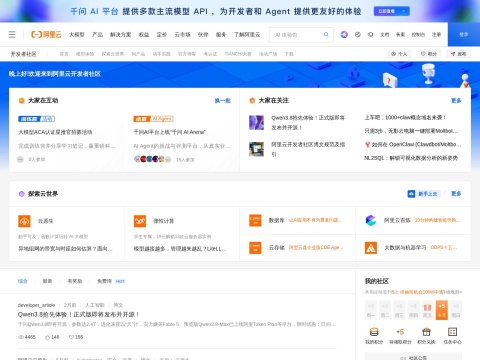
Task: Open the 伙伴 nav menu
Action: pos(203,34)
